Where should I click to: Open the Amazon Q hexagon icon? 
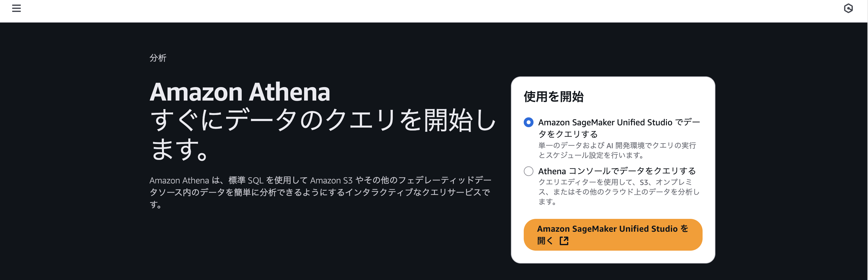[x=848, y=9]
